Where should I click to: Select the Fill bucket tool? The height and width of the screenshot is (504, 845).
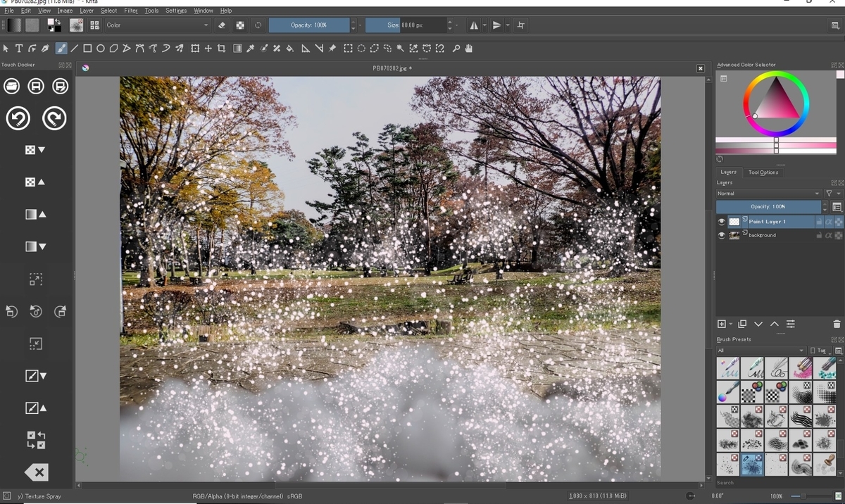pyautogui.click(x=290, y=49)
